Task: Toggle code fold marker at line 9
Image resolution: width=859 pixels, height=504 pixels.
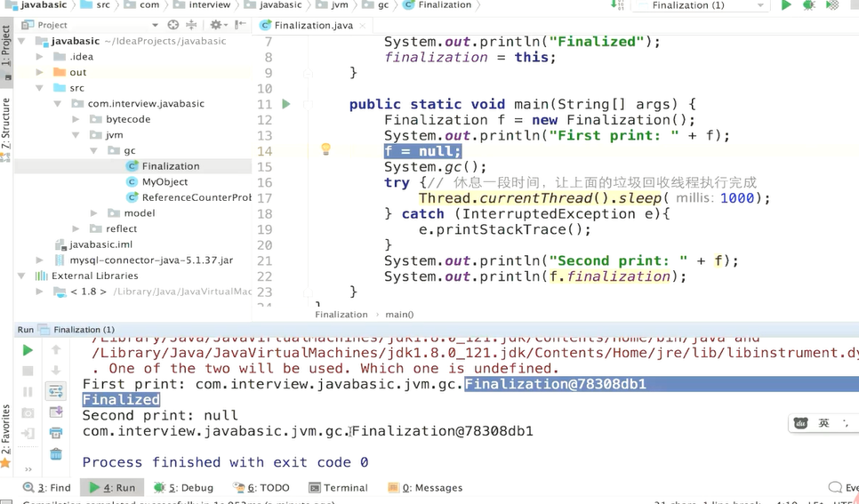Action: point(308,73)
